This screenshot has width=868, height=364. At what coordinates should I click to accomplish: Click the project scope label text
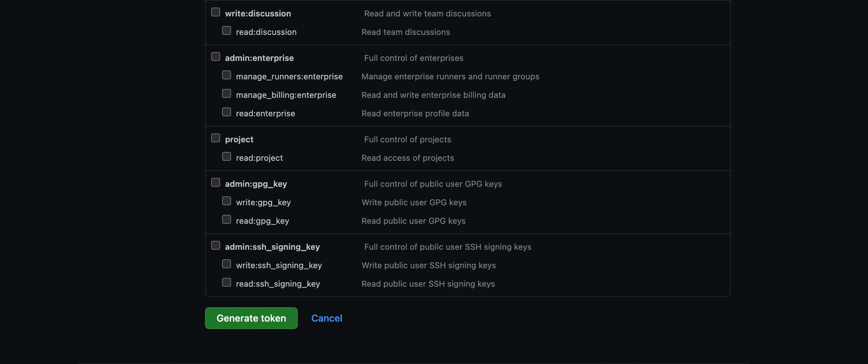(239, 140)
